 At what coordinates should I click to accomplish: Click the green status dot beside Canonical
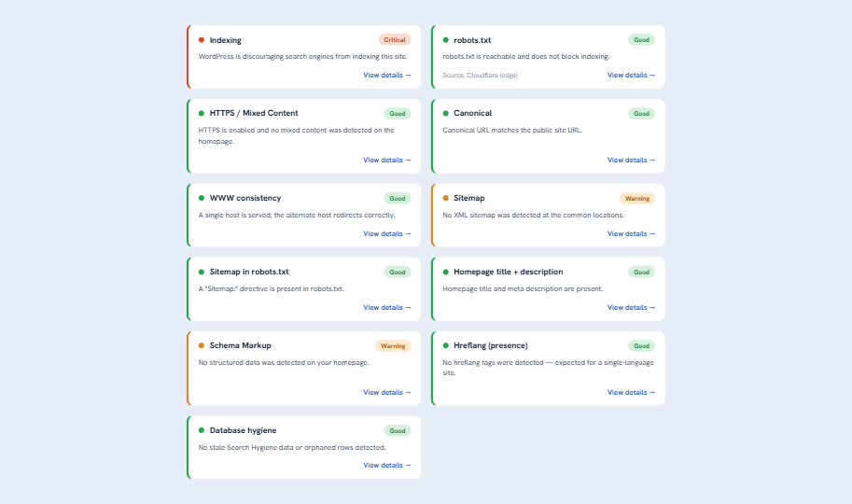(x=445, y=113)
